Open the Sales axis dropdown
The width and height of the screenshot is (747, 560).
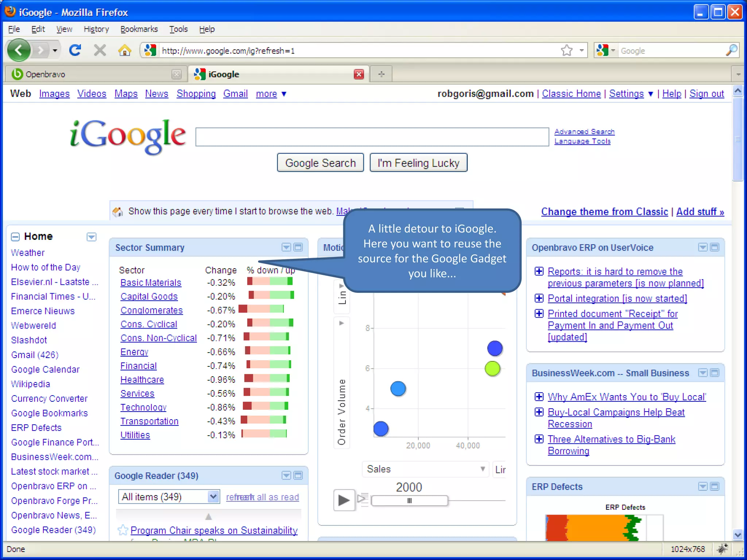(426, 469)
